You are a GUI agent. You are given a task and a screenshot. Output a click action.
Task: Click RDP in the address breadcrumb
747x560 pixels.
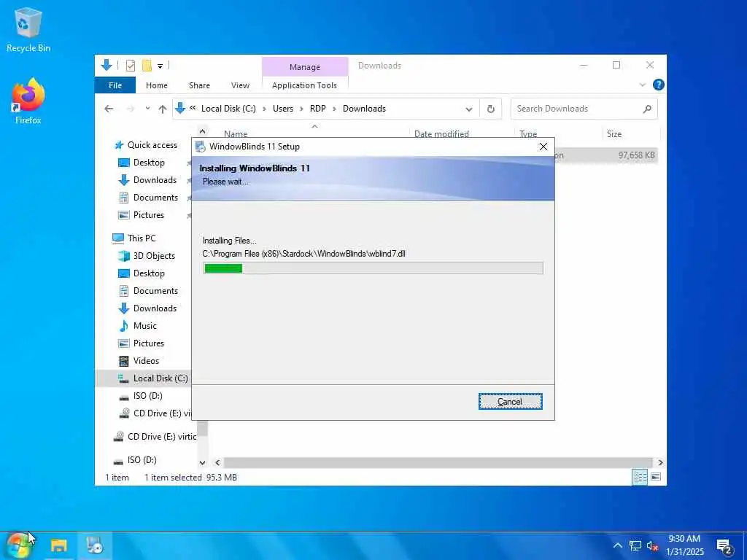tap(318, 109)
